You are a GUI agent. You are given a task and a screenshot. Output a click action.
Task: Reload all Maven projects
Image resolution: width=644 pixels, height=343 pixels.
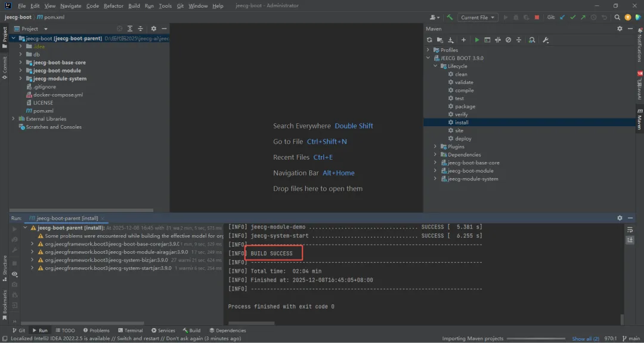tap(429, 40)
